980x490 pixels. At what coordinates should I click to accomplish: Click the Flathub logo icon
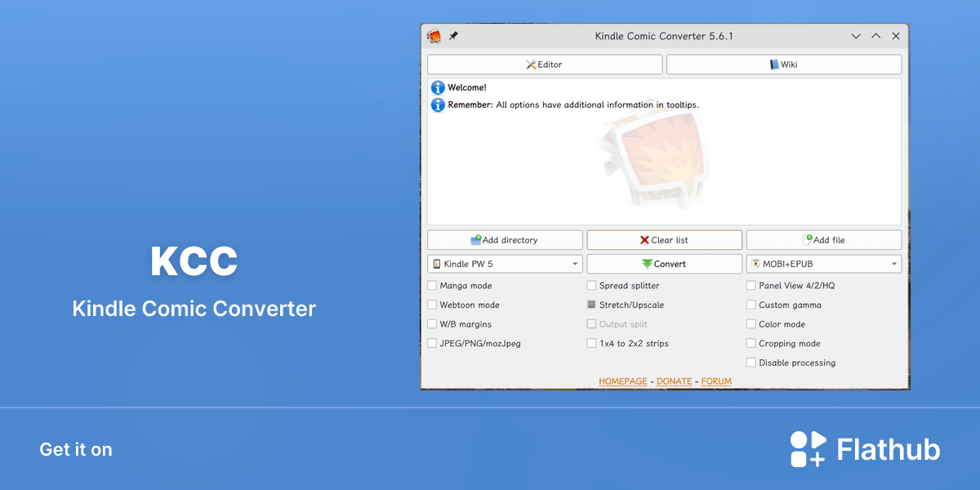808,449
